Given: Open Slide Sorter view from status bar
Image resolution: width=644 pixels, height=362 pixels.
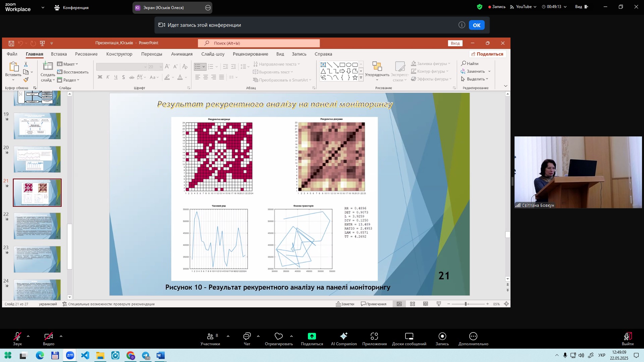Looking at the screenshot, I should pyautogui.click(x=413, y=304).
